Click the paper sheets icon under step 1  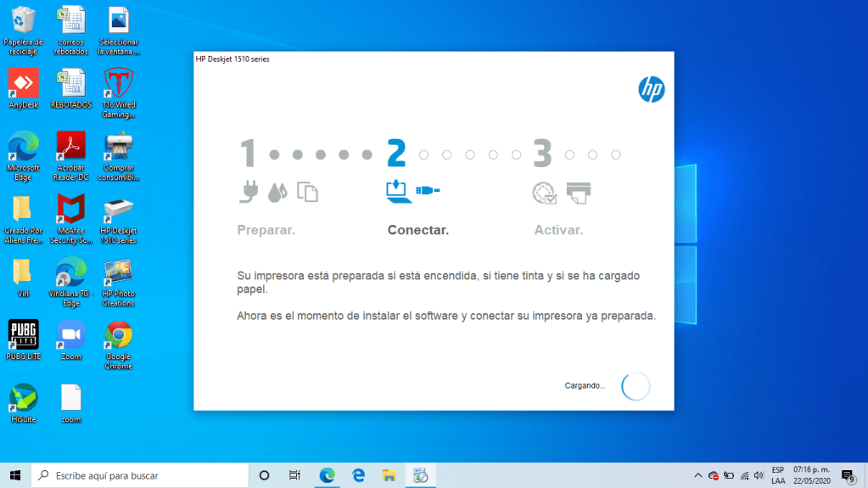pyautogui.click(x=307, y=192)
